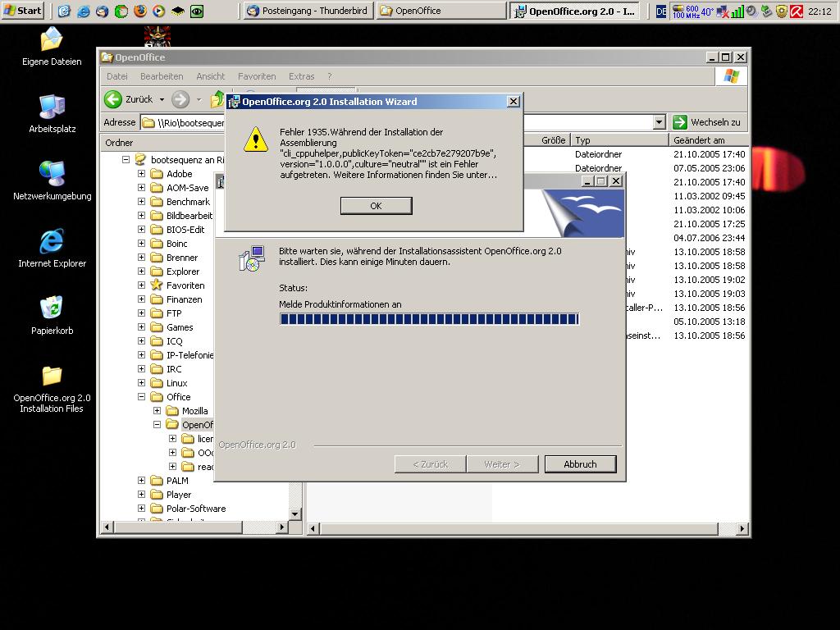Select the Brenner folder in tree
The height and width of the screenshot is (630, 840).
coord(182,258)
